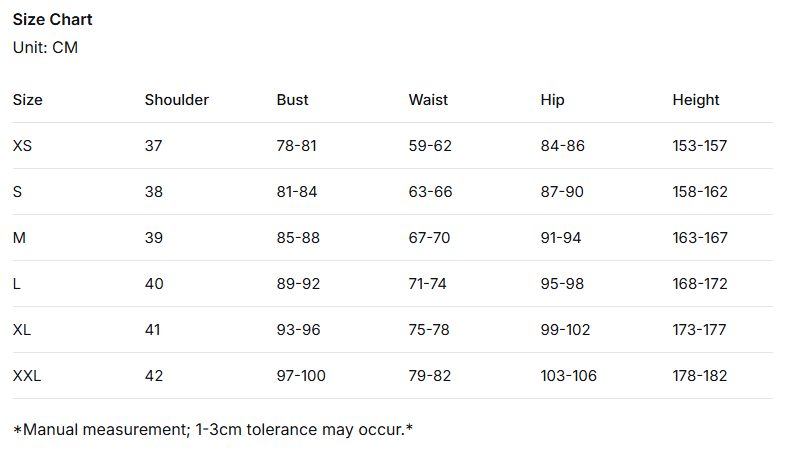The image size is (804, 461).
Task: Select hip value 99-102 in XL row
Action: click(565, 330)
